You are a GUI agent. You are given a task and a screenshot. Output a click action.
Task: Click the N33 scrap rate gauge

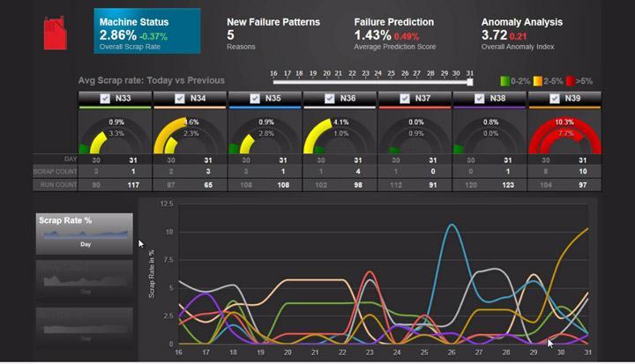click(x=115, y=136)
